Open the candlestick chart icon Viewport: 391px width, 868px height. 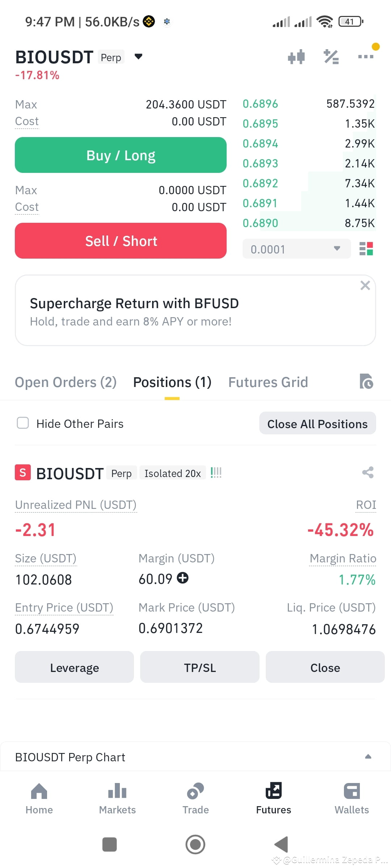(x=296, y=57)
